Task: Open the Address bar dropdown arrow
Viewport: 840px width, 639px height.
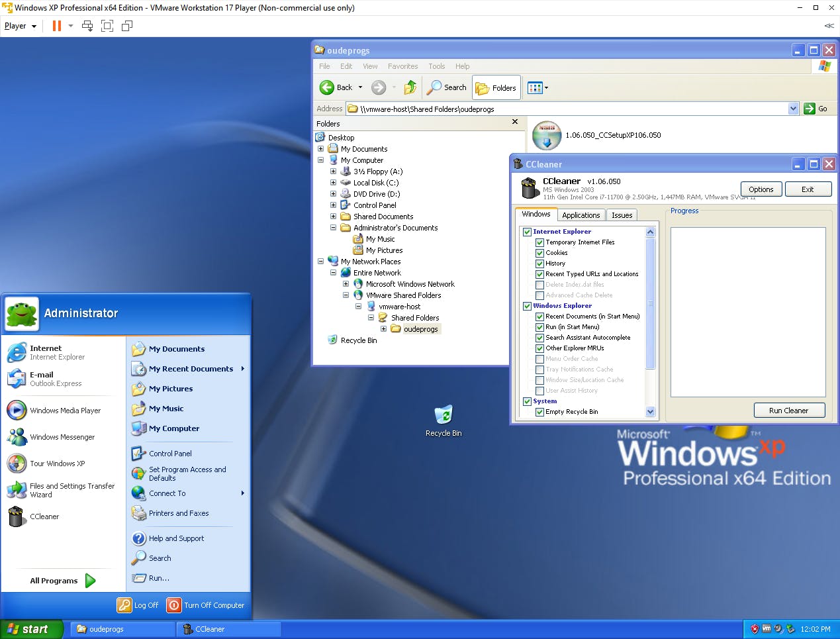Action: 793,109
